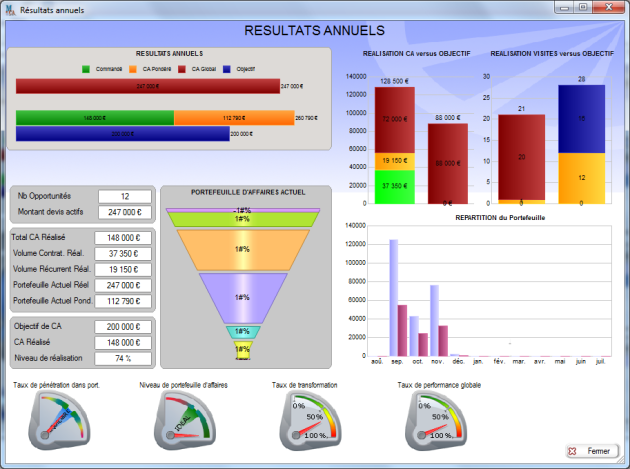This screenshot has width=630, height=469.
Task: Click the purple funnel segment
Action: [243, 298]
